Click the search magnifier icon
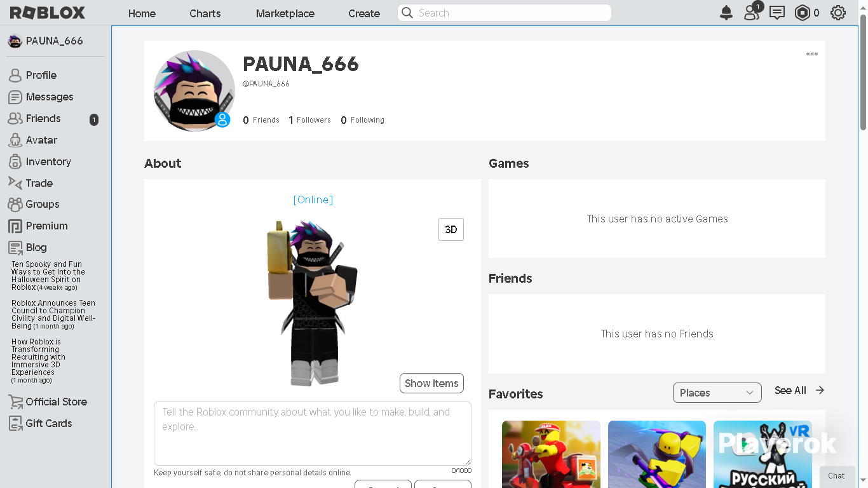This screenshot has width=868, height=488. pyautogui.click(x=407, y=13)
